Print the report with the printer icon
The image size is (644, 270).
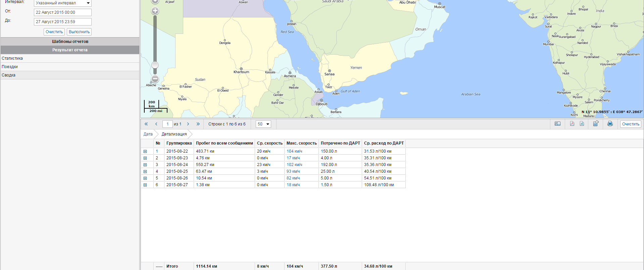pos(610,124)
